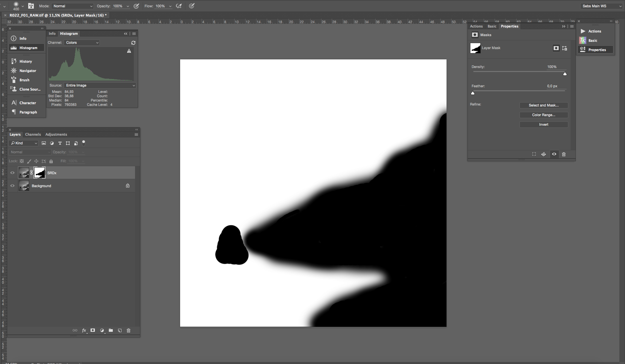Open the Character panel
This screenshot has height=364, width=625.
(27, 103)
